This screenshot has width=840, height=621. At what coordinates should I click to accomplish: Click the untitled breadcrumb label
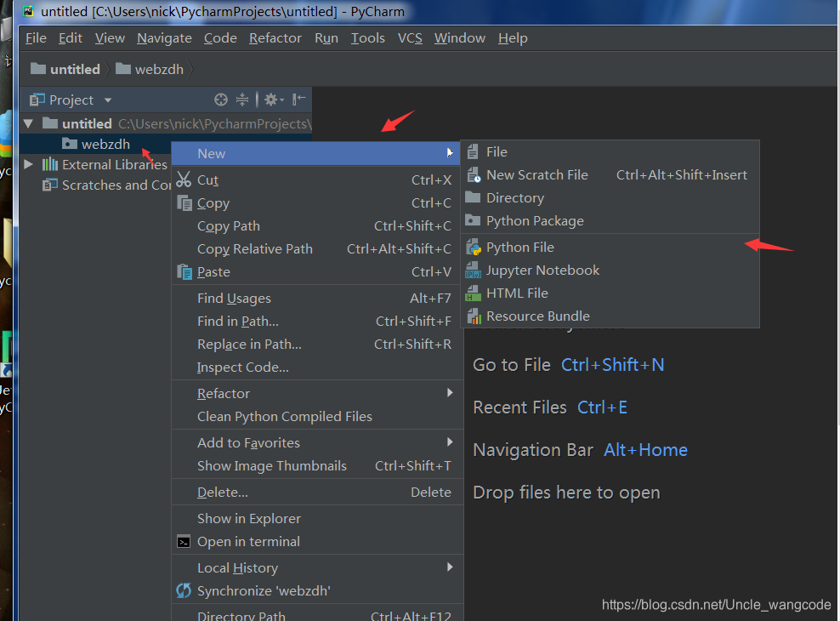(75, 69)
